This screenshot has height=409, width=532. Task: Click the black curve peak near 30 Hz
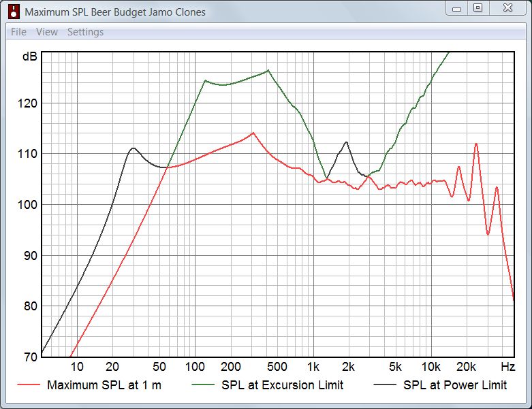pyautogui.click(x=134, y=148)
